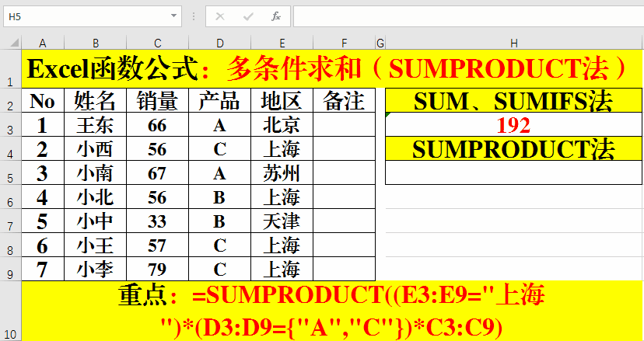Select row 3 header

(11, 124)
